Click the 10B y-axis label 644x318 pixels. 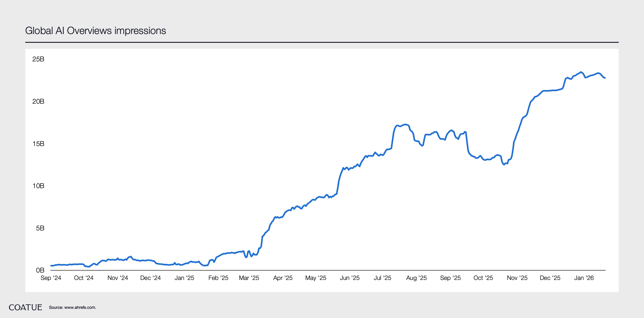(x=38, y=186)
